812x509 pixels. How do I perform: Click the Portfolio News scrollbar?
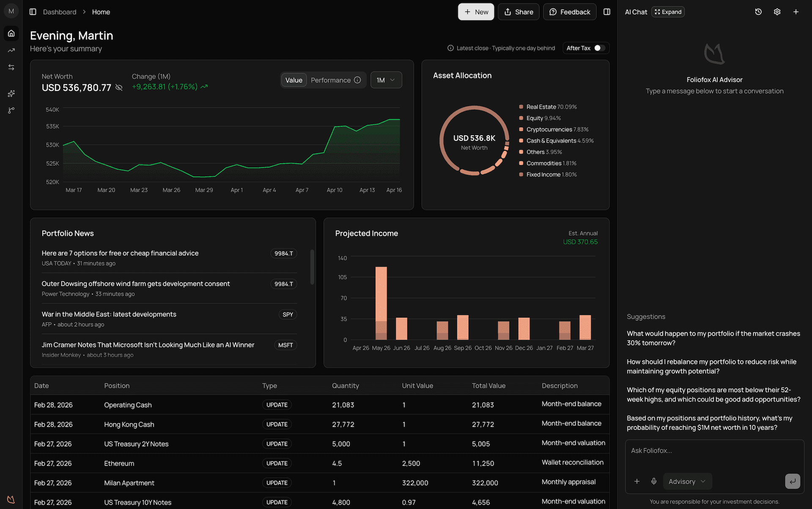[x=312, y=267]
